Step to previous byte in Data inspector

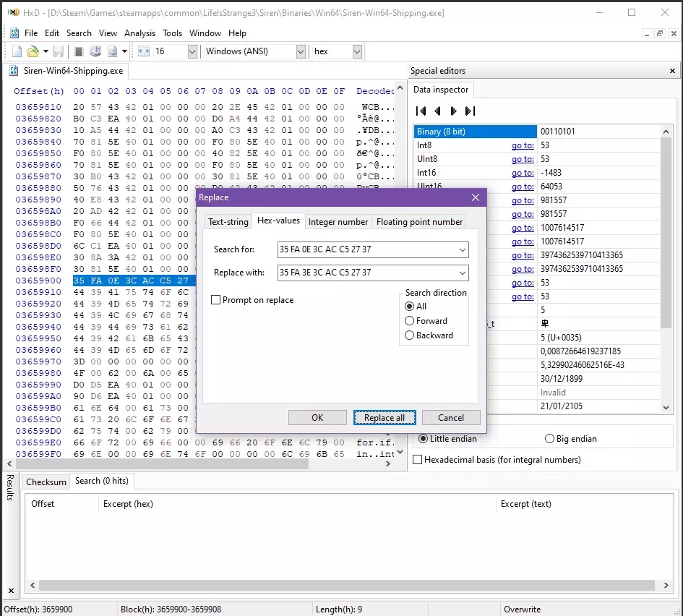pos(437,111)
